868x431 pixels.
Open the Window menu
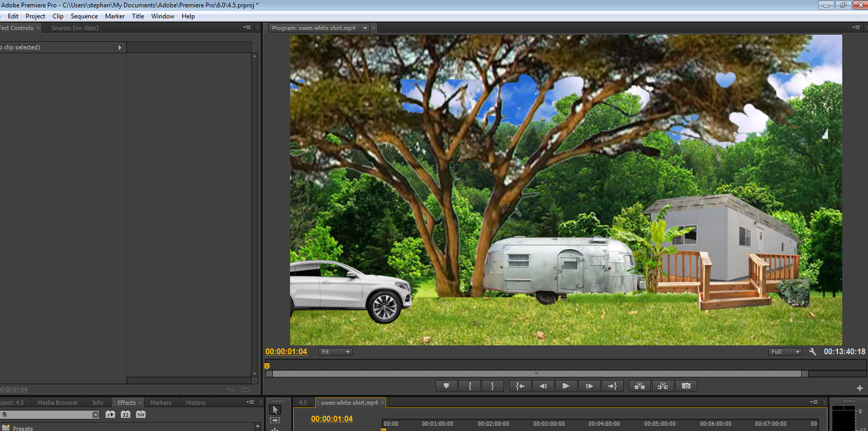[163, 16]
